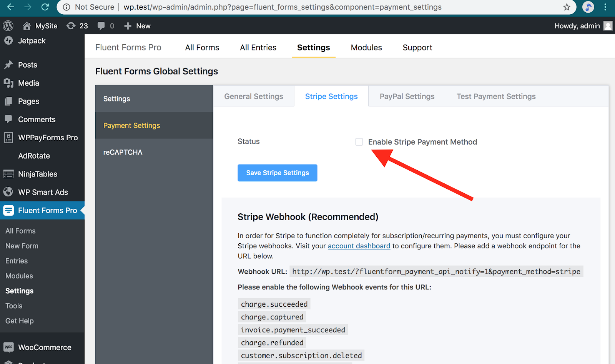Click the Posts pin icon
Screen dimensions: 615x364
pos(8,65)
